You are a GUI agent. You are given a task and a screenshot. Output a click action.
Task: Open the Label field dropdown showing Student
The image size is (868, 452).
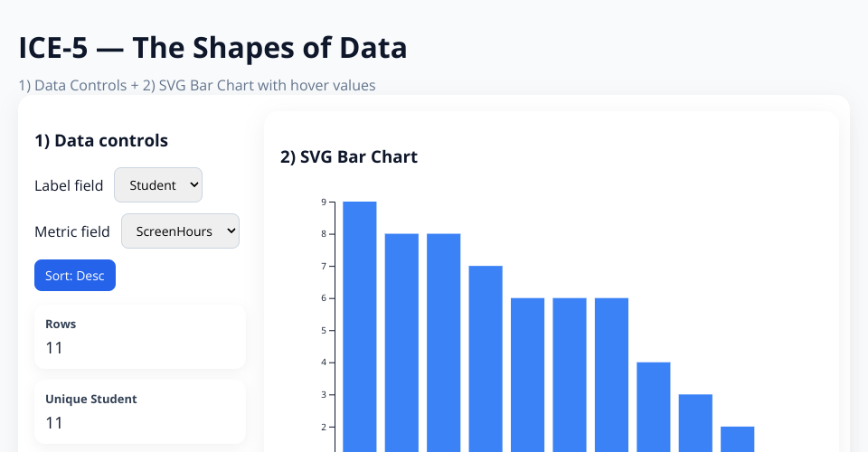coord(158,185)
